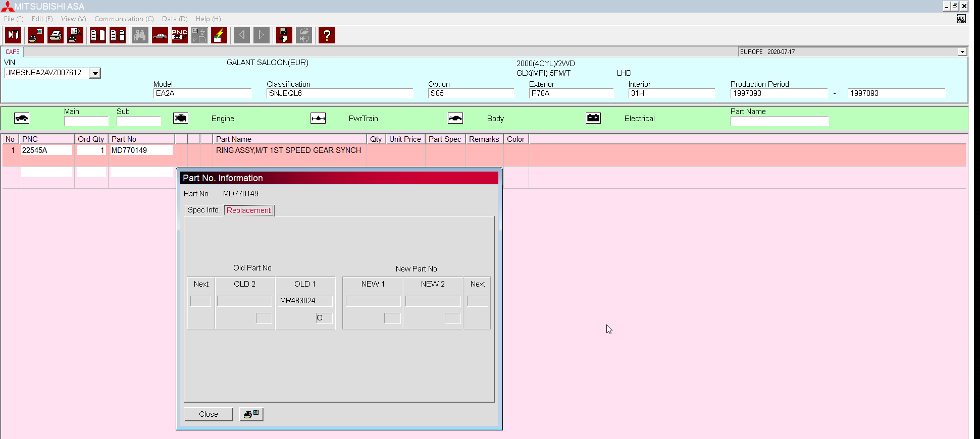This screenshot has width=980, height=439.
Task: Open the Data (D) menu
Action: click(175, 19)
